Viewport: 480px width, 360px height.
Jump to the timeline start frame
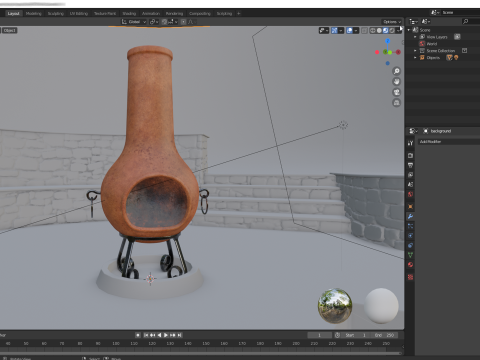coord(146,335)
